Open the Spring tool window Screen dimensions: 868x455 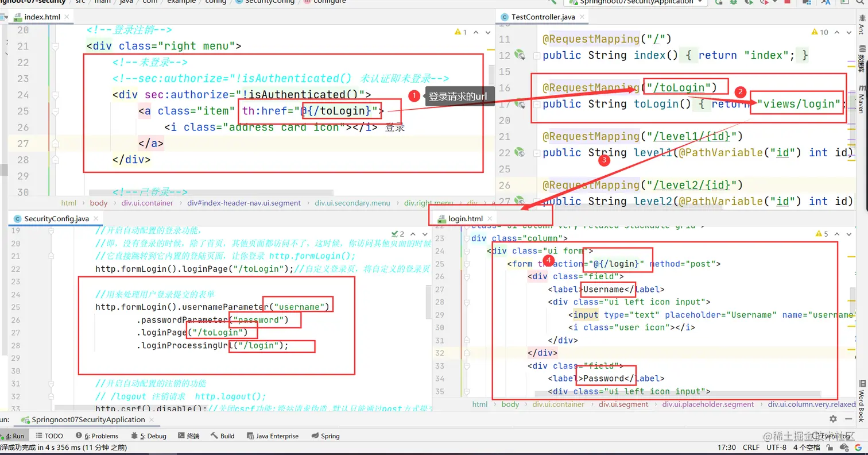click(325, 436)
